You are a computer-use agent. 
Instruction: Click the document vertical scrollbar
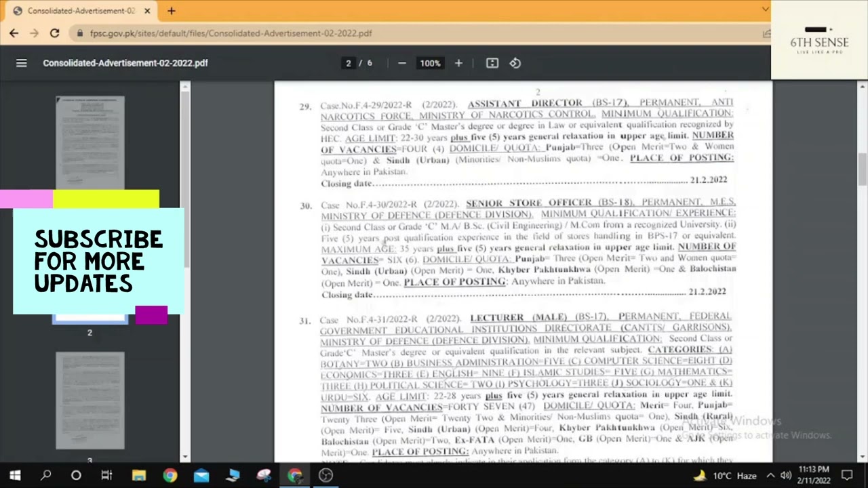coord(863,168)
